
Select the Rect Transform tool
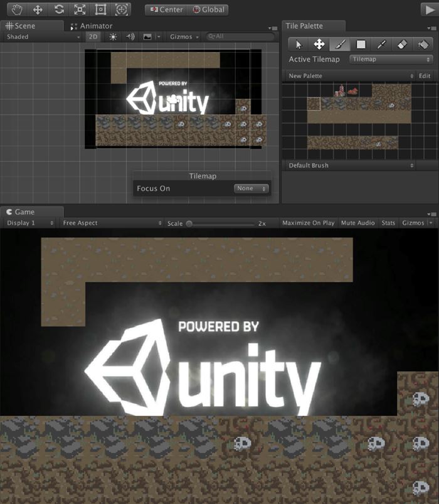coord(100,9)
